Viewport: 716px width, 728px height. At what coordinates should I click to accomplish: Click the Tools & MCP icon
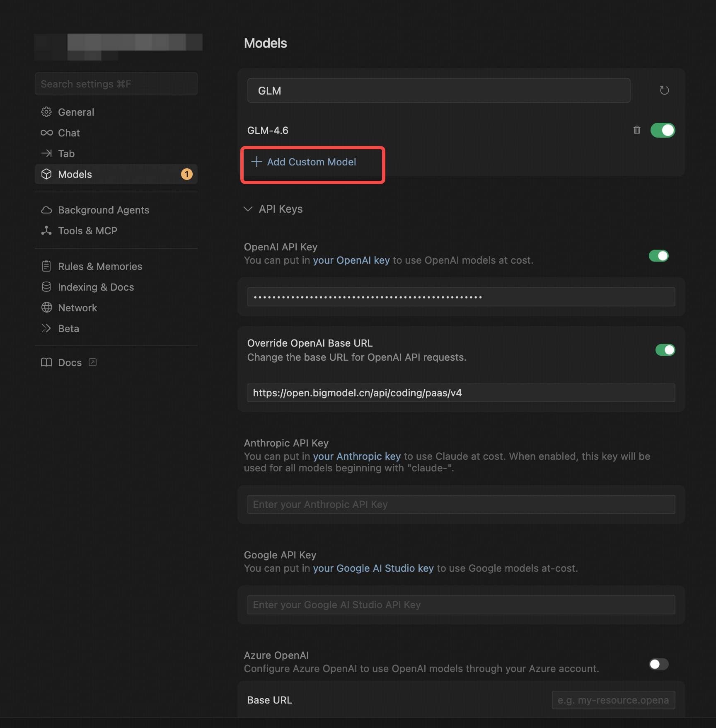click(x=47, y=231)
